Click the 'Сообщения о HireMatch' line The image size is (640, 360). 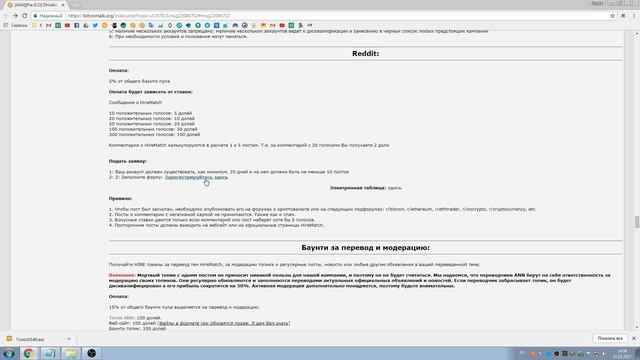(136, 102)
